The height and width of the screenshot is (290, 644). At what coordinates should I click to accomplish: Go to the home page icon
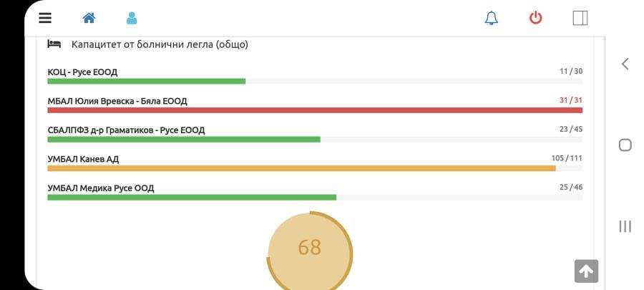(89, 18)
